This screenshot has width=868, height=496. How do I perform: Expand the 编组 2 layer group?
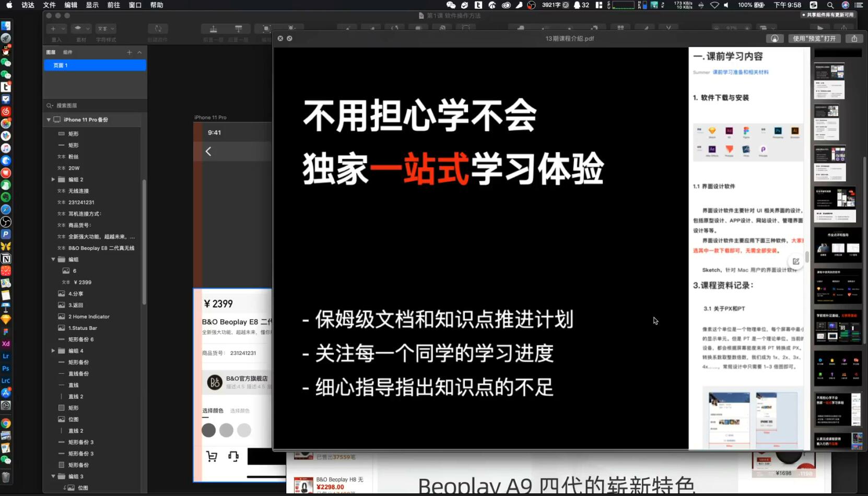53,179
